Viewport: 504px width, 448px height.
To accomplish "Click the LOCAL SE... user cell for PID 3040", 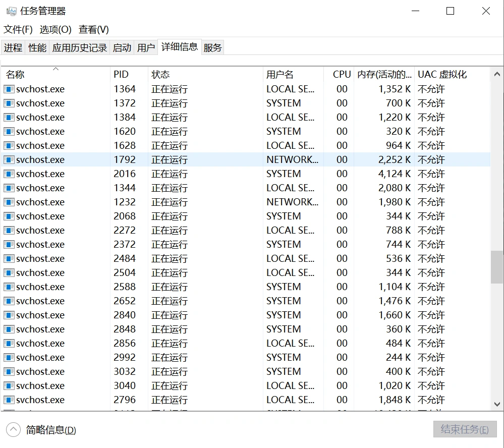I will point(290,386).
